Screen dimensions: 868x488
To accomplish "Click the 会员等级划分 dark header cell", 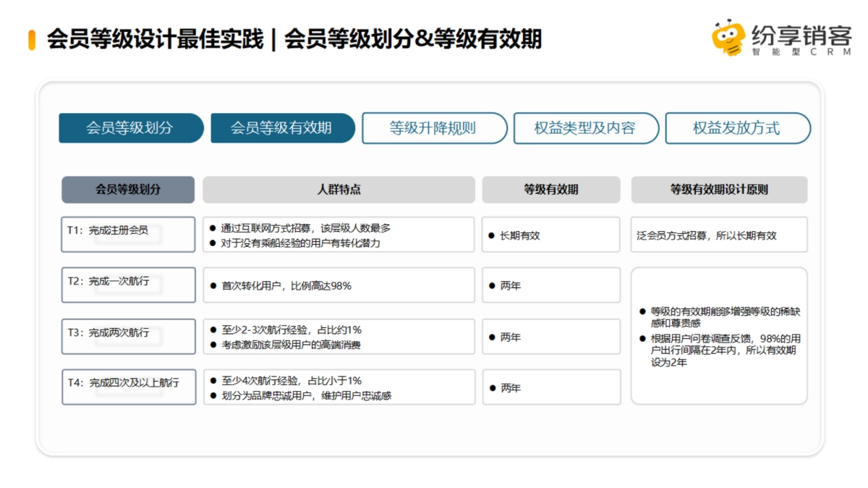I will tap(129, 190).
